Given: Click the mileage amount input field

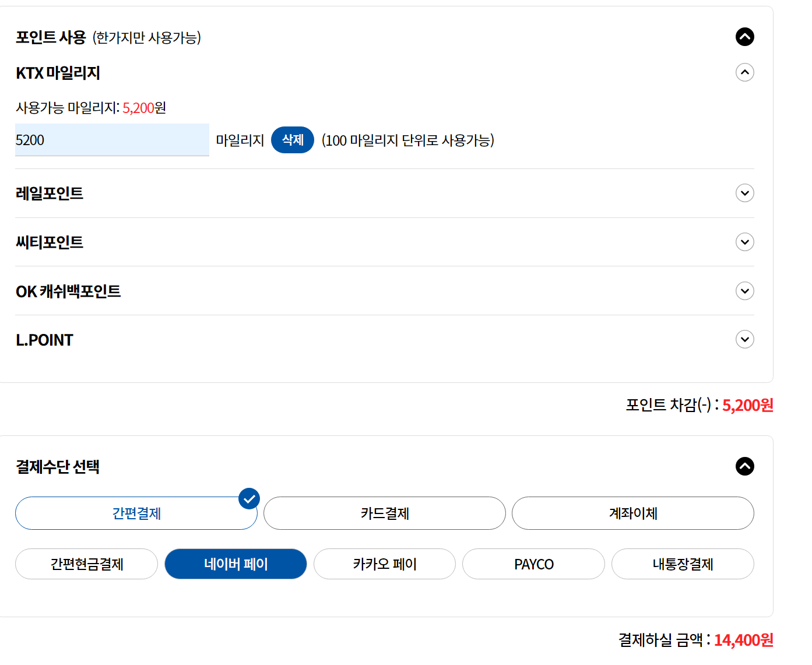Looking at the screenshot, I should coord(112,140).
